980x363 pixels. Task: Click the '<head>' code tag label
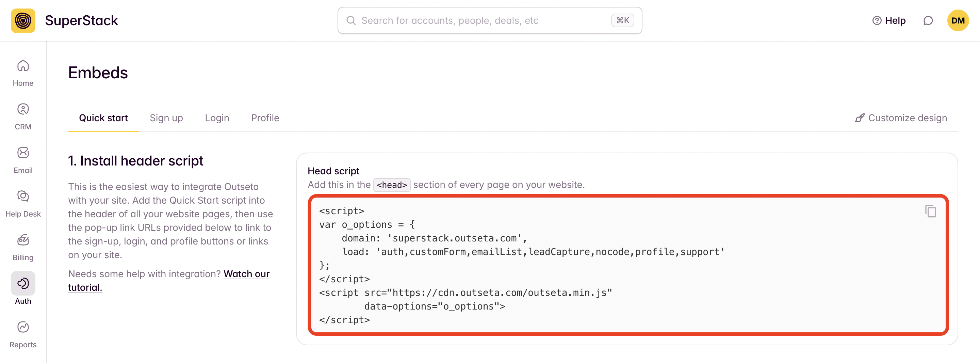[391, 185]
